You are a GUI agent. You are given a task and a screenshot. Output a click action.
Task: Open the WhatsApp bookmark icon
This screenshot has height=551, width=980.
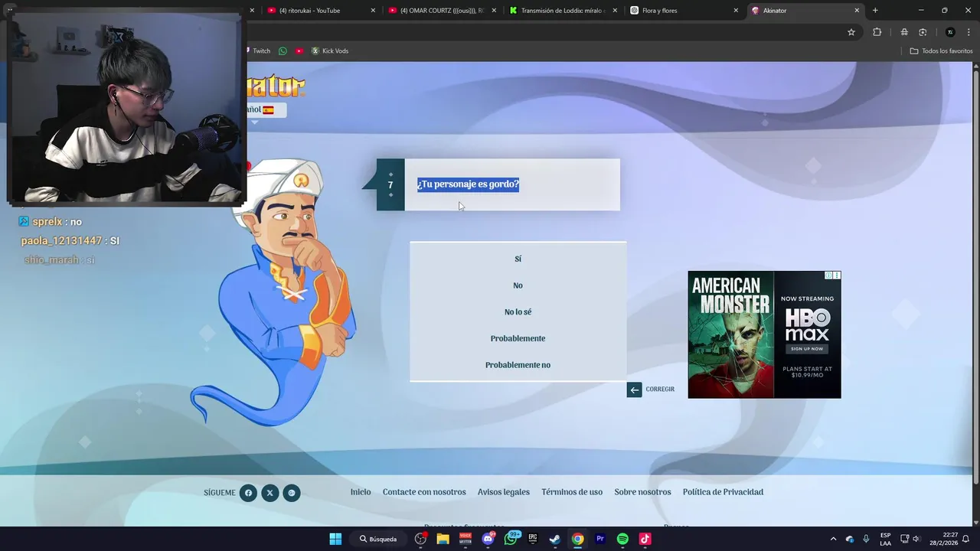click(x=283, y=51)
